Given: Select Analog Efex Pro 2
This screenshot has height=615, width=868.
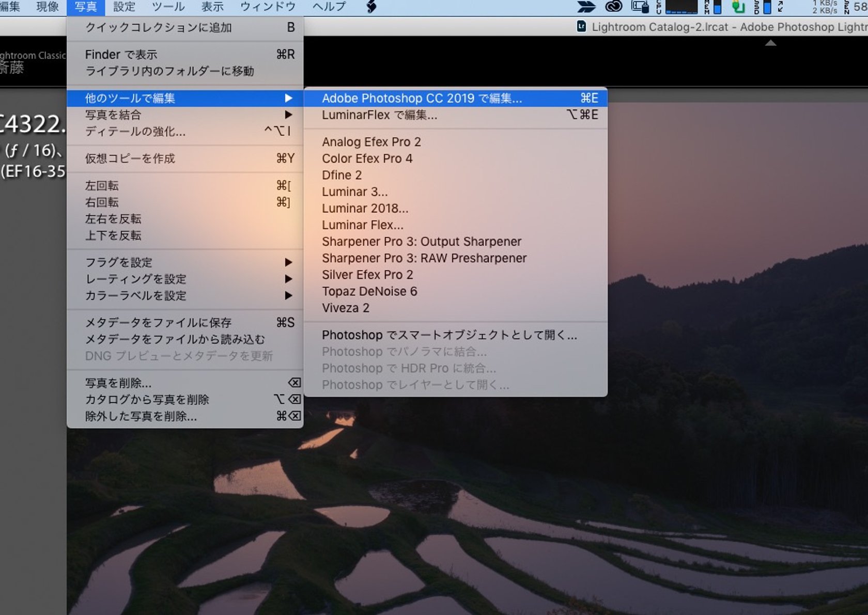Looking at the screenshot, I should (456, 142).
